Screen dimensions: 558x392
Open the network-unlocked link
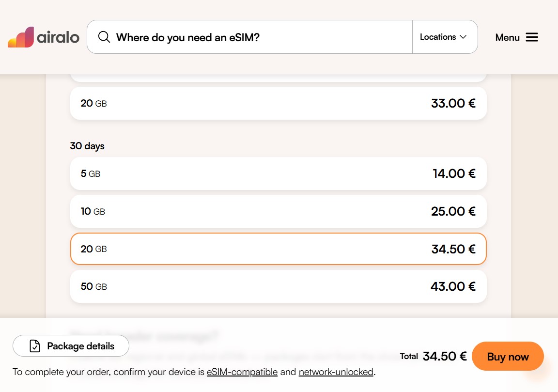pos(336,372)
